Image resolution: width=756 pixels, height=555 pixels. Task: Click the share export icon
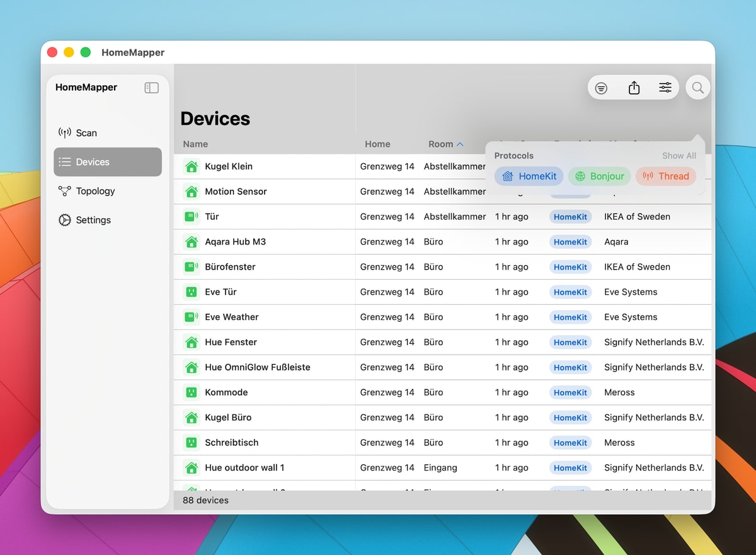[x=634, y=88]
